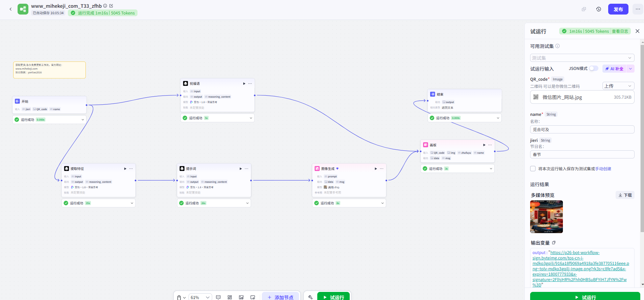Check the save-input-as-test-set checkbox
This screenshot has height=300, width=644.
click(533, 169)
